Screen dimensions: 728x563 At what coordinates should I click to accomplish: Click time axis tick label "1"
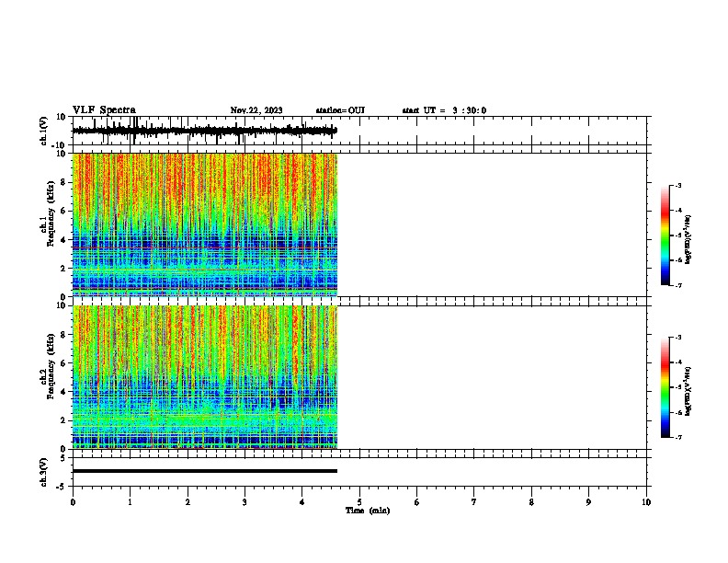tap(130, 502)
